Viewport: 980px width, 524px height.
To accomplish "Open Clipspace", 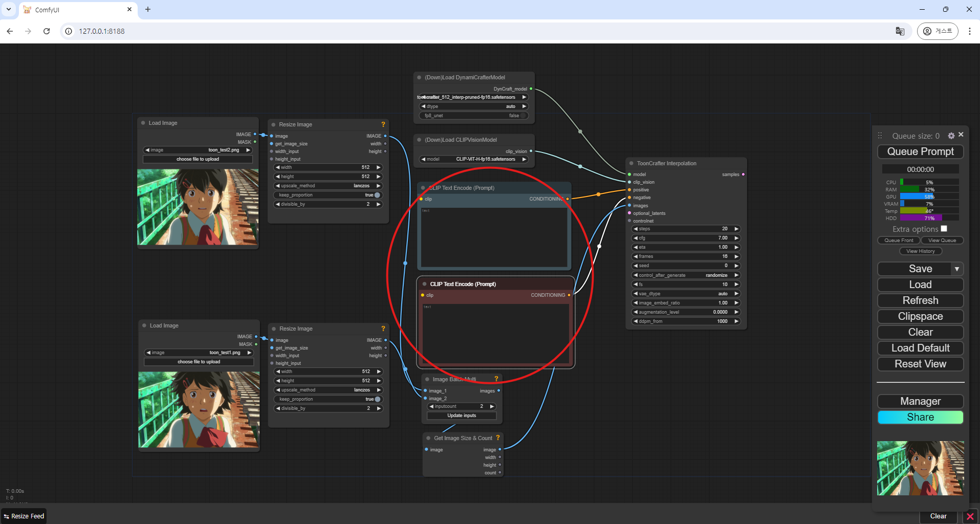I will (920, 316).
